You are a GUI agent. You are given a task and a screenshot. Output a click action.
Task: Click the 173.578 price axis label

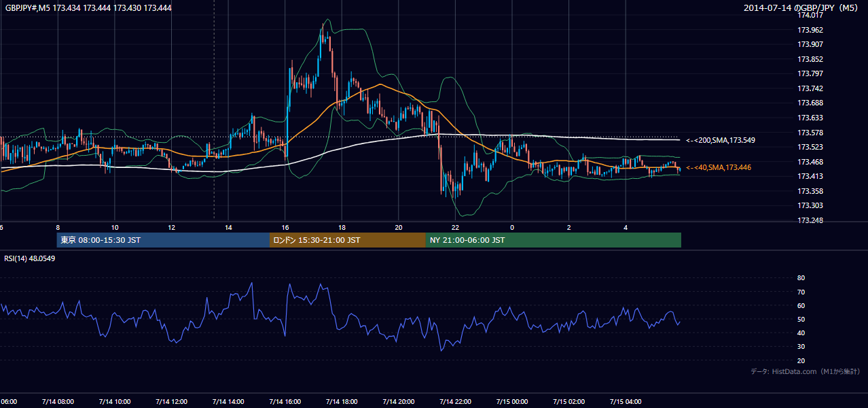(810, 133)
